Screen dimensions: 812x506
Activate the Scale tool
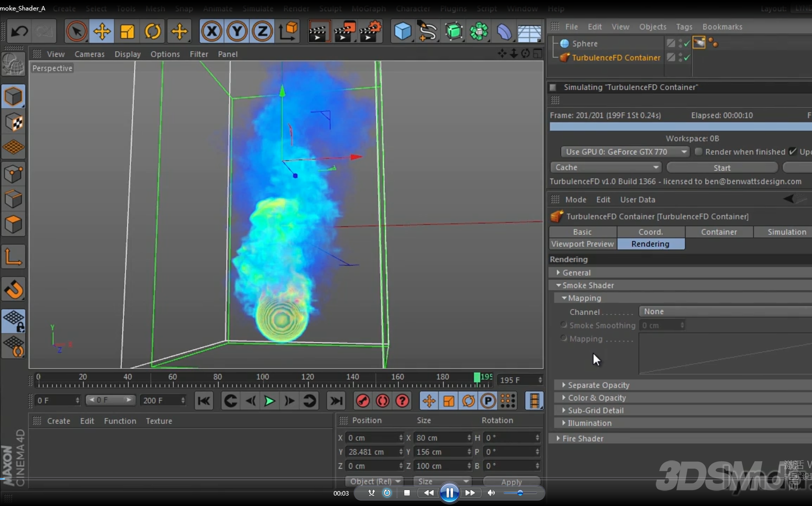(x=127, y=32)
